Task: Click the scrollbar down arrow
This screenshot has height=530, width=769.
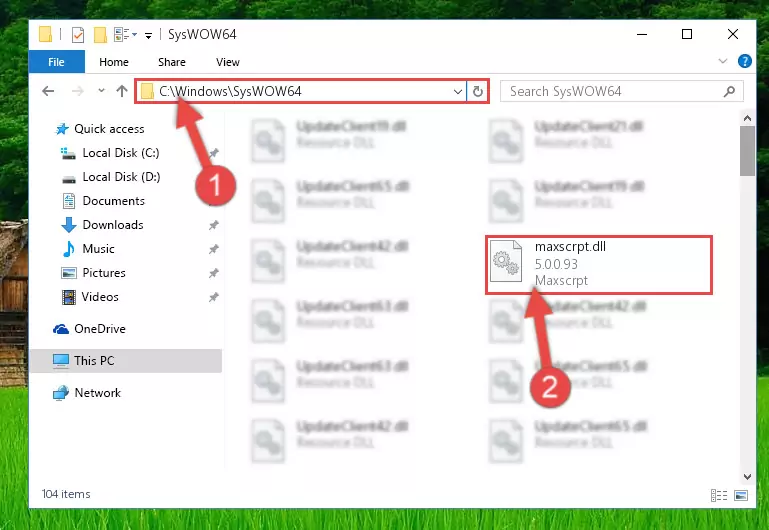Action: pyautogui.click(x=747, y=477)
